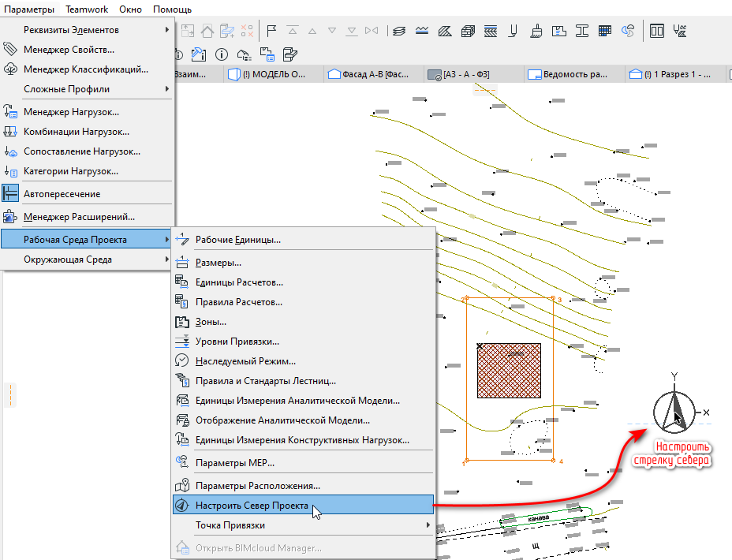Screen dimensions: 732x560
Task: Click the blue grid table toolbar icon
Action: [x=604, y=32]
